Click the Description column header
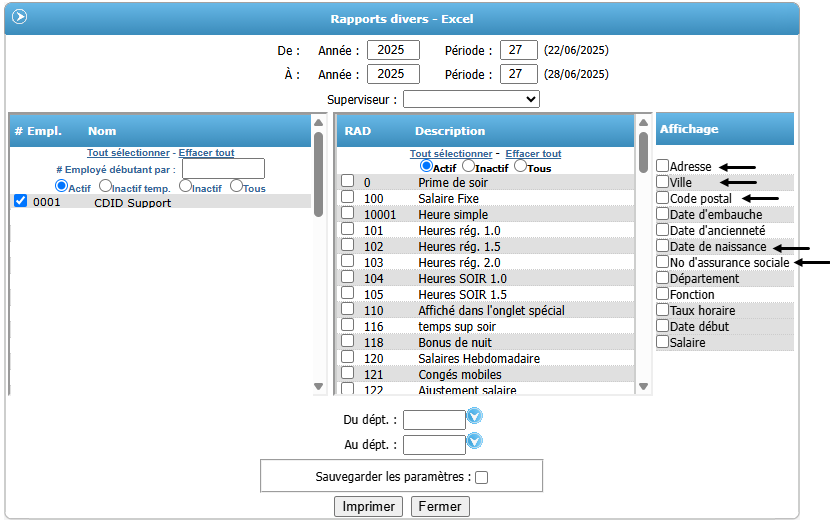 (x=449, y=131)
